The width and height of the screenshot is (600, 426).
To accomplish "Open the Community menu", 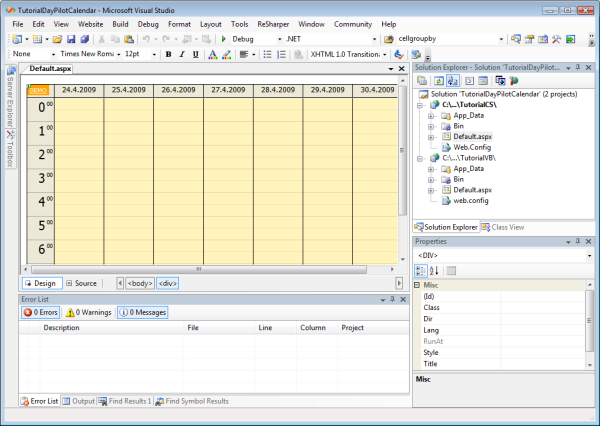I will point(353,24).
